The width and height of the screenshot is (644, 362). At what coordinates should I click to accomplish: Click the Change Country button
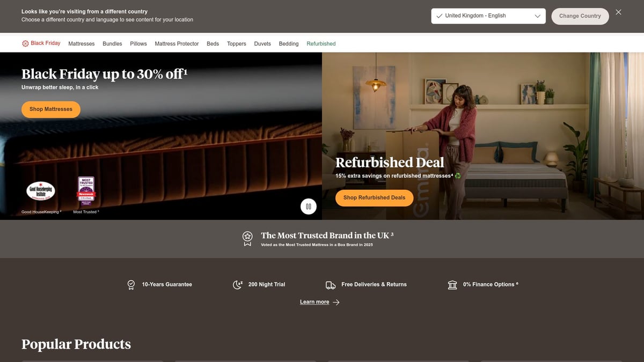click(x=580, y=16)
